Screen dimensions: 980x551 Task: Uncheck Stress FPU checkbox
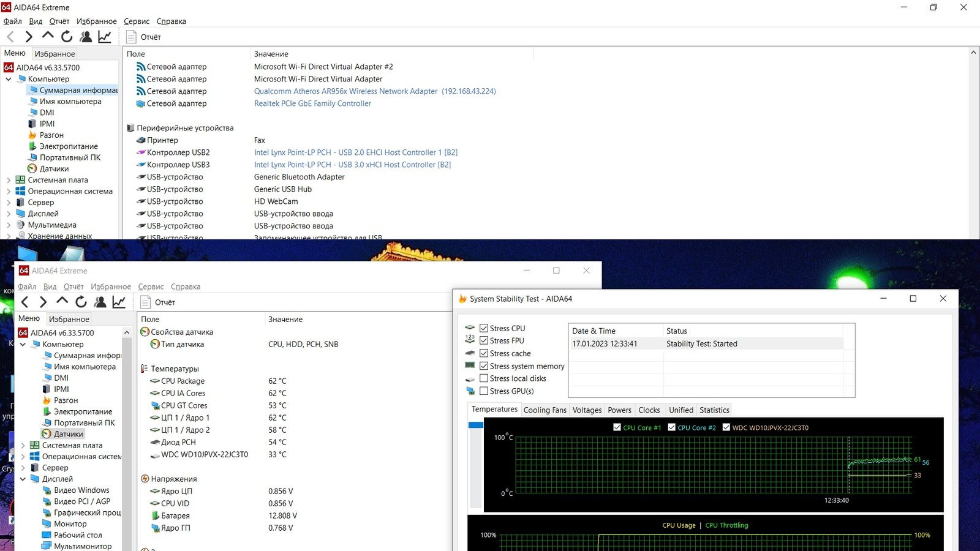click(x=484, y=340)
